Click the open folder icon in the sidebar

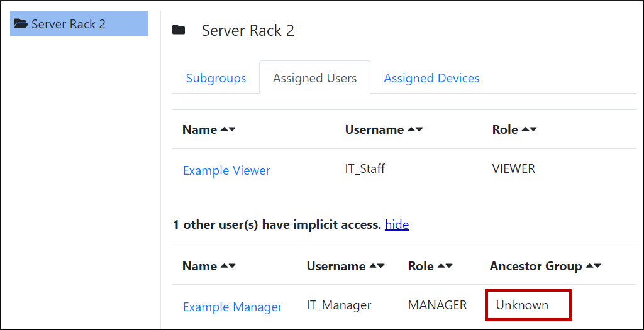(x=21, y=24)
